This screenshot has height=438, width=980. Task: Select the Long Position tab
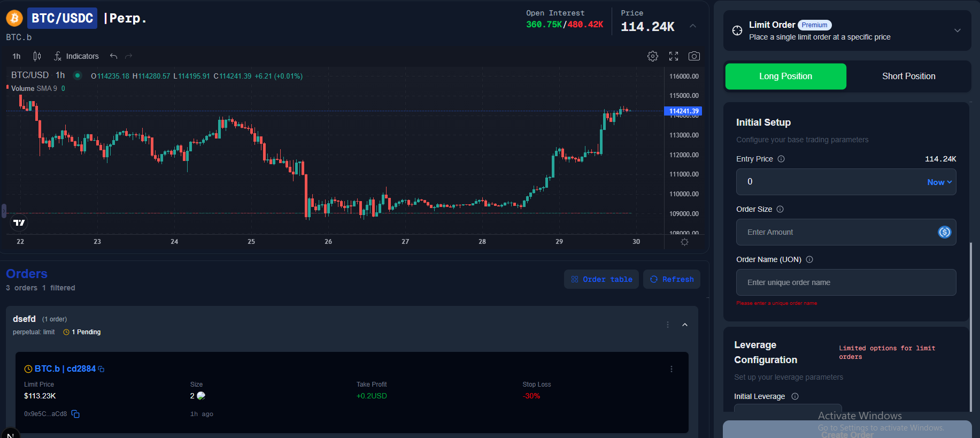tap(785, 76)
